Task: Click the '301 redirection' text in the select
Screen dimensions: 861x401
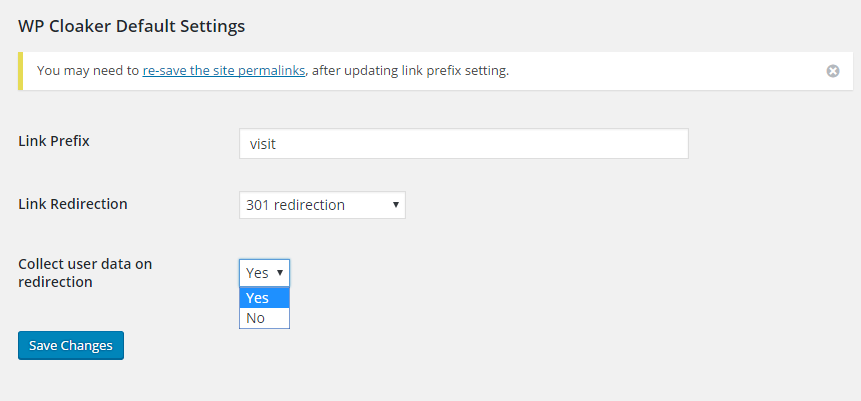Action: (x=296, y=205)
